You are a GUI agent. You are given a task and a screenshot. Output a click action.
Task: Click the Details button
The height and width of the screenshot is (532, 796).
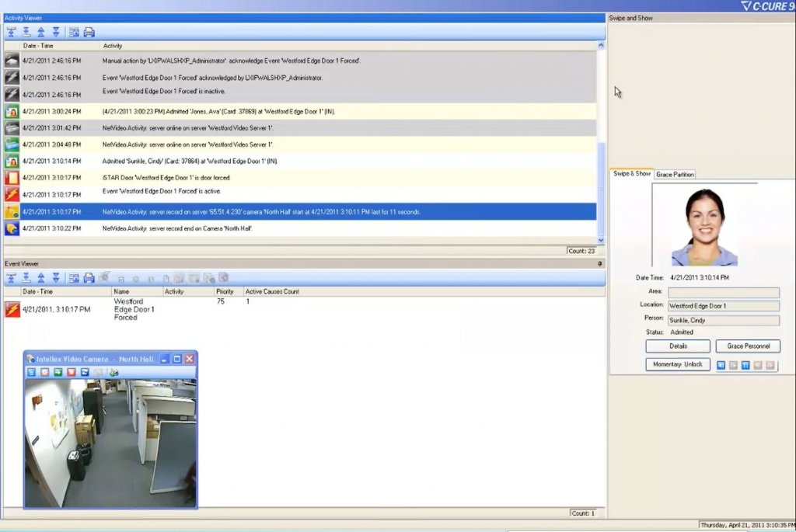point(678,346)
